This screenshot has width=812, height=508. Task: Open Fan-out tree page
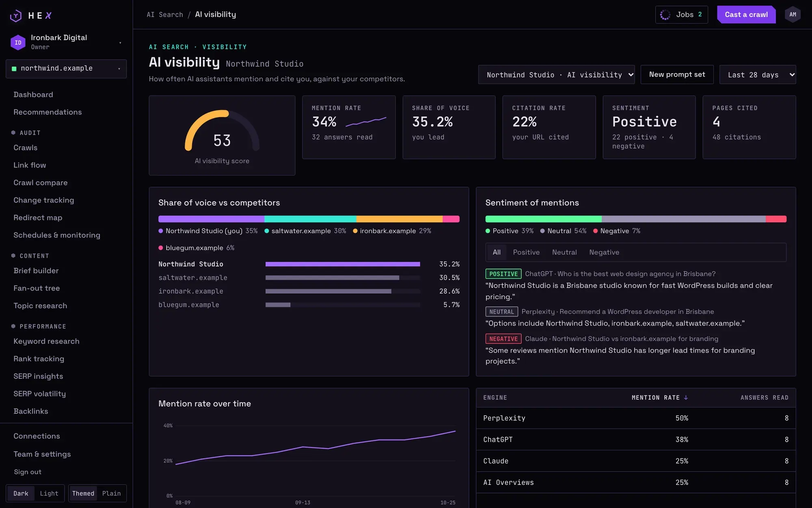[x=37, y=288]
